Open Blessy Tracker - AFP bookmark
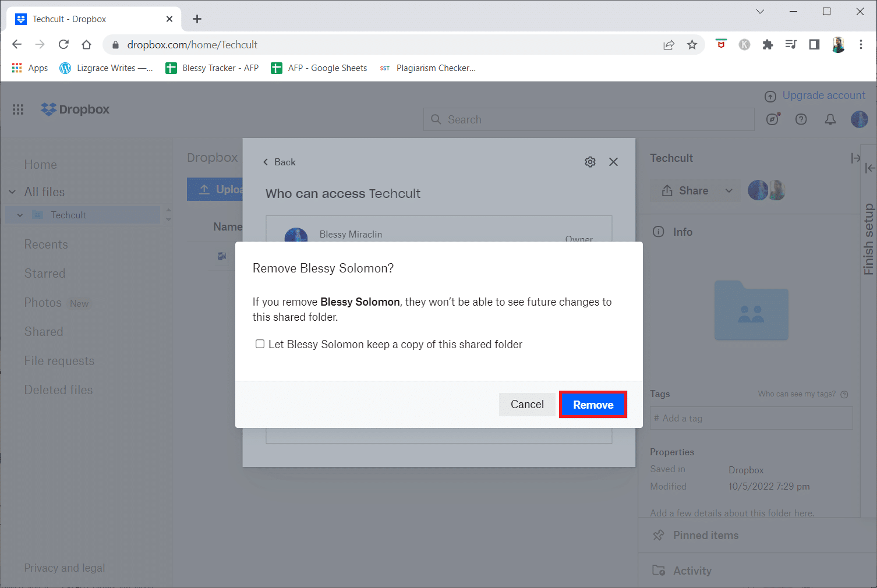 [212, 68]
